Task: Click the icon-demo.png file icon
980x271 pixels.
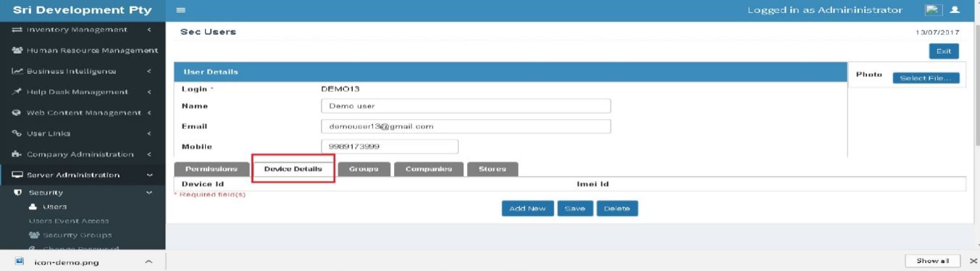Action: tap(20, 262)
